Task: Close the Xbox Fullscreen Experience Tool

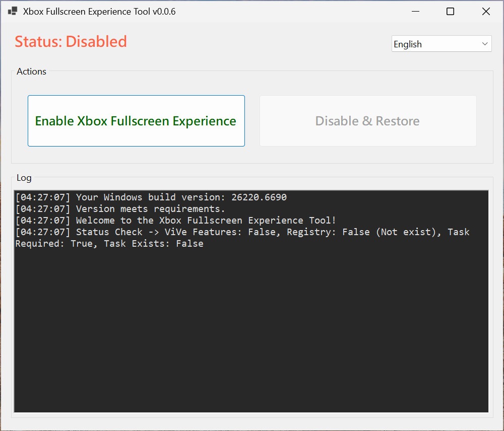Action: (486, 11)
